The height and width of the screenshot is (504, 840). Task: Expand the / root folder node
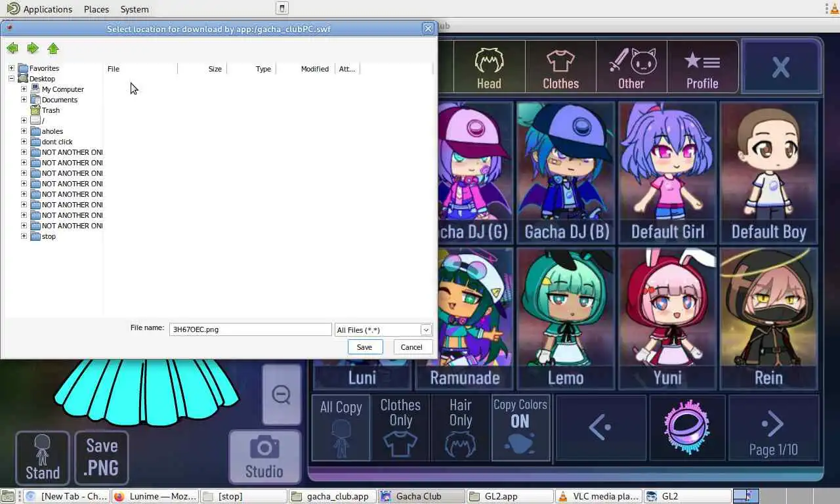(x=24, y=121)
